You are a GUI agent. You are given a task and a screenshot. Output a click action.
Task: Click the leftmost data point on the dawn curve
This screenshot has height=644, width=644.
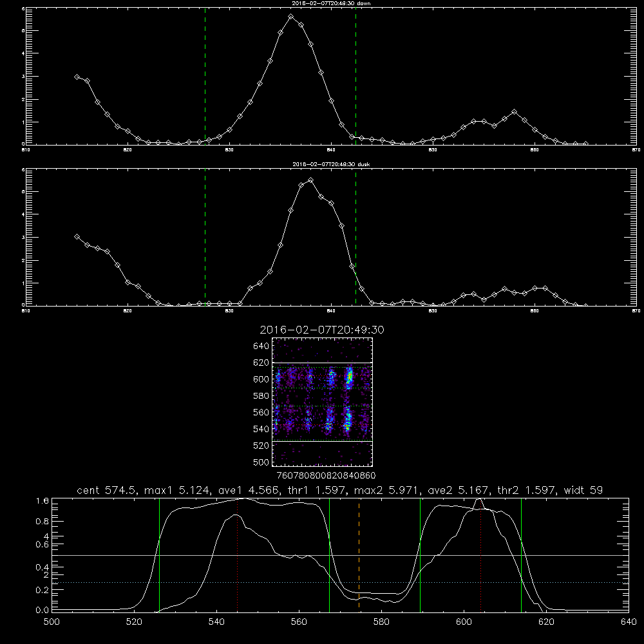(77, 77)
